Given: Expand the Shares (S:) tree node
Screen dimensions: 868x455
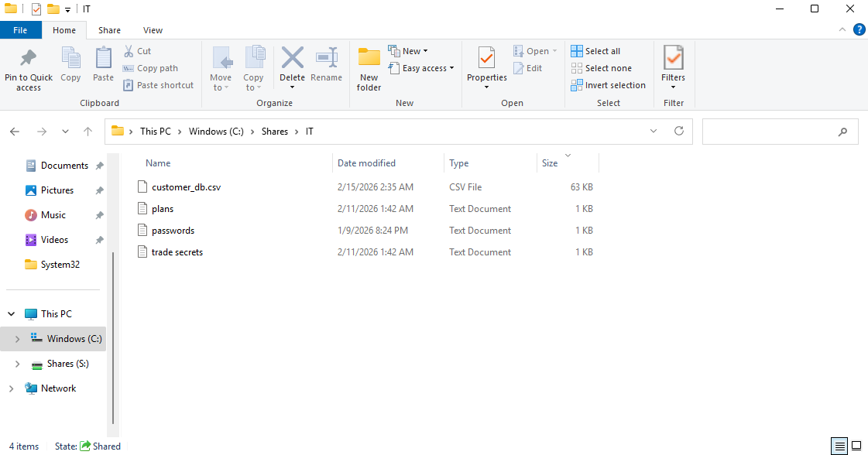Looking at the screenshot, I should (x=18, y=364).
